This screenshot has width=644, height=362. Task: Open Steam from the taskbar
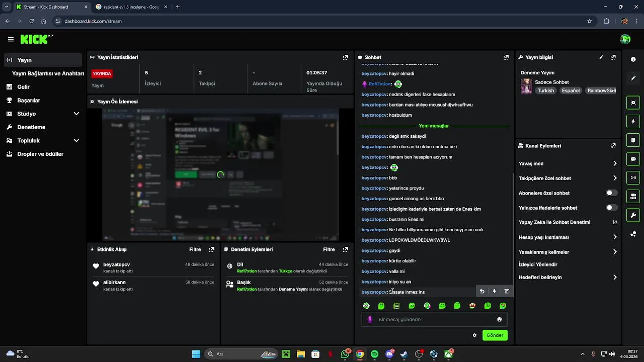point(404,354)
